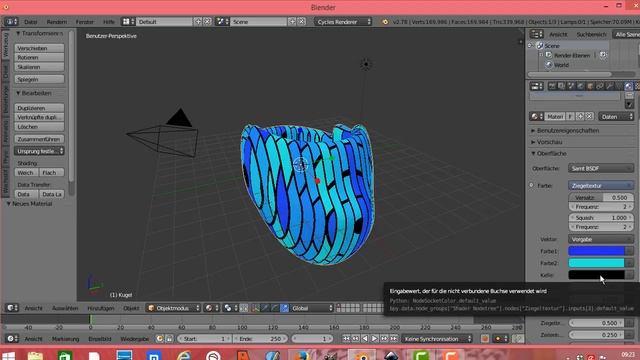
Task: Open the Rendern menu
Action: [x=56, y=22]
